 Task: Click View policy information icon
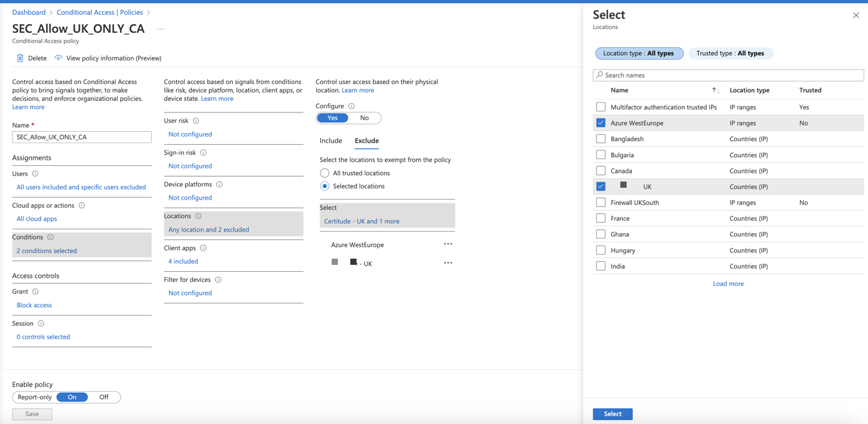58,58
